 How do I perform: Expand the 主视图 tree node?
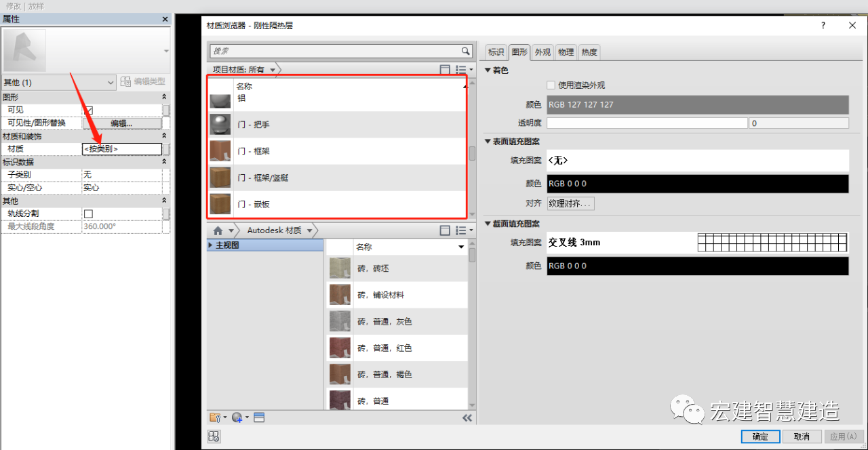coord(210,245)
